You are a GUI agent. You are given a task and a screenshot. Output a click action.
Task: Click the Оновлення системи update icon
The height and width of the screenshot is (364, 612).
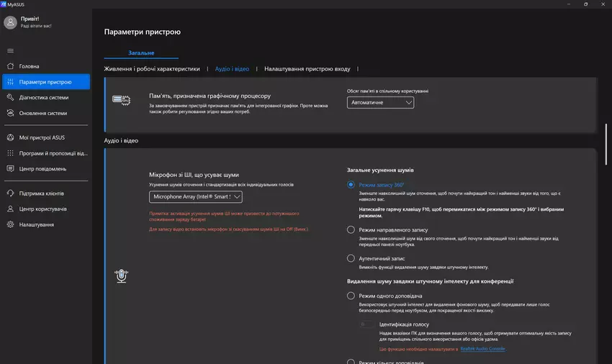tap(10, 113)
